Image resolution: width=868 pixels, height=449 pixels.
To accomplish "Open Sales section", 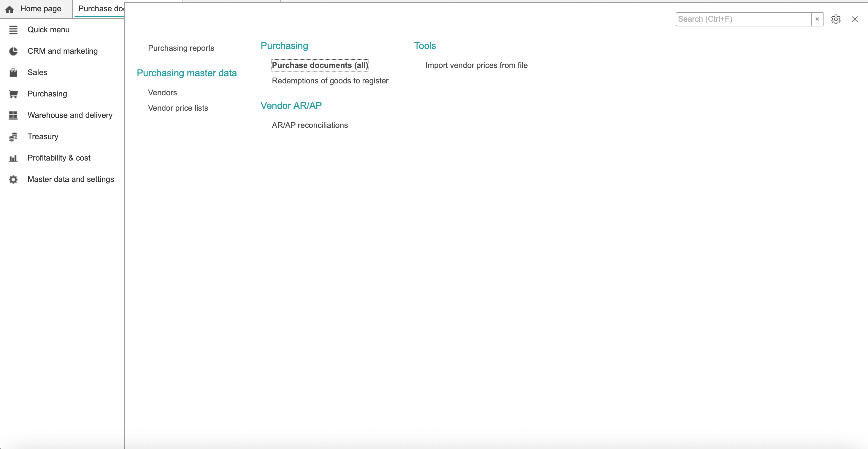I will pyautogui.click(x=37, y=72).
